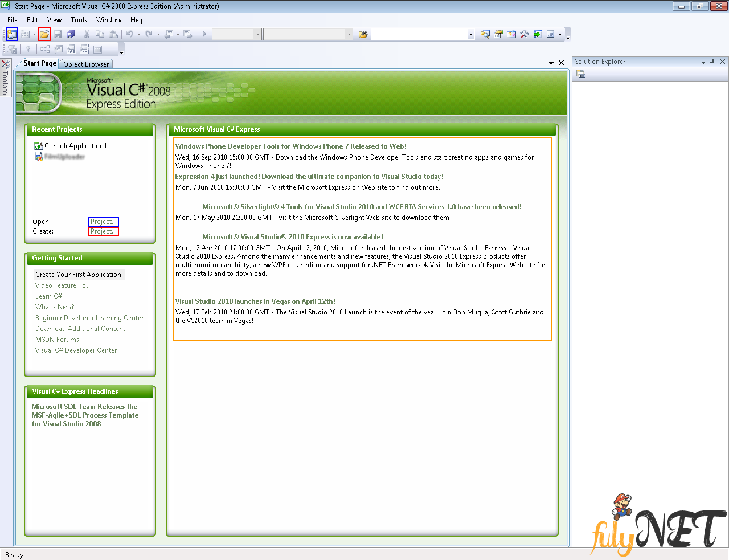Switch to the Object Browser tab
The height and width of the screenshot is (560, 729).
click(86, 64)
